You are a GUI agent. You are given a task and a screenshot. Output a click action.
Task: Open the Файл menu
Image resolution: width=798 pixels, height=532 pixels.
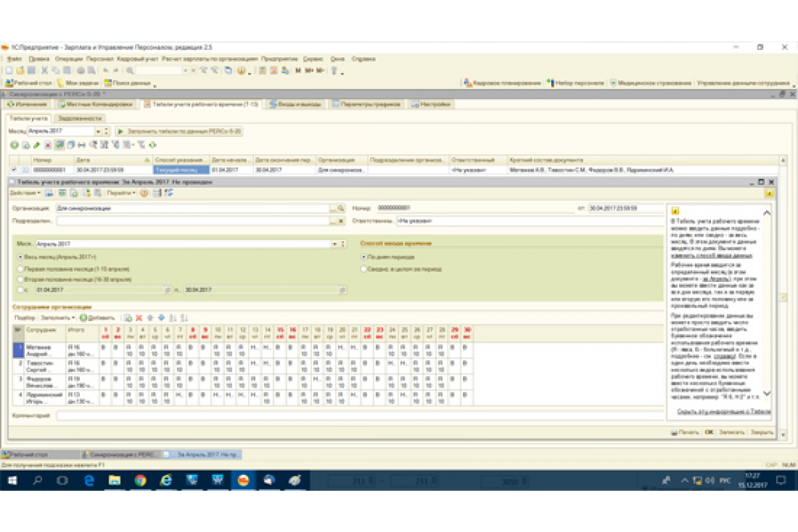(x=14, y=59)
